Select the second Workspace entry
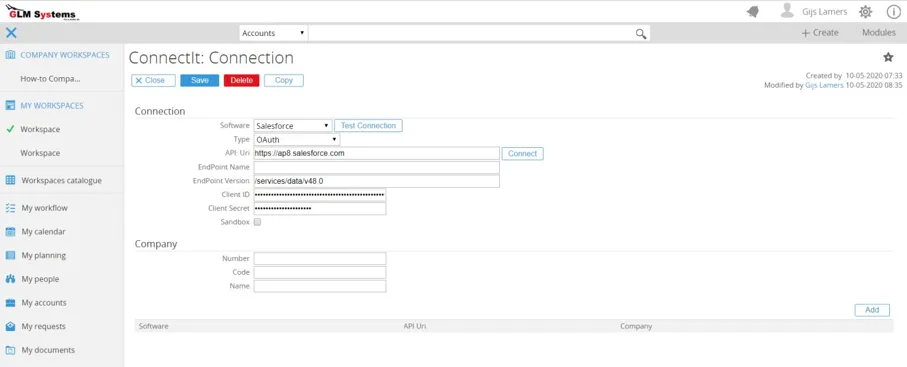This screenshot has height=367, width=907. 40,153
